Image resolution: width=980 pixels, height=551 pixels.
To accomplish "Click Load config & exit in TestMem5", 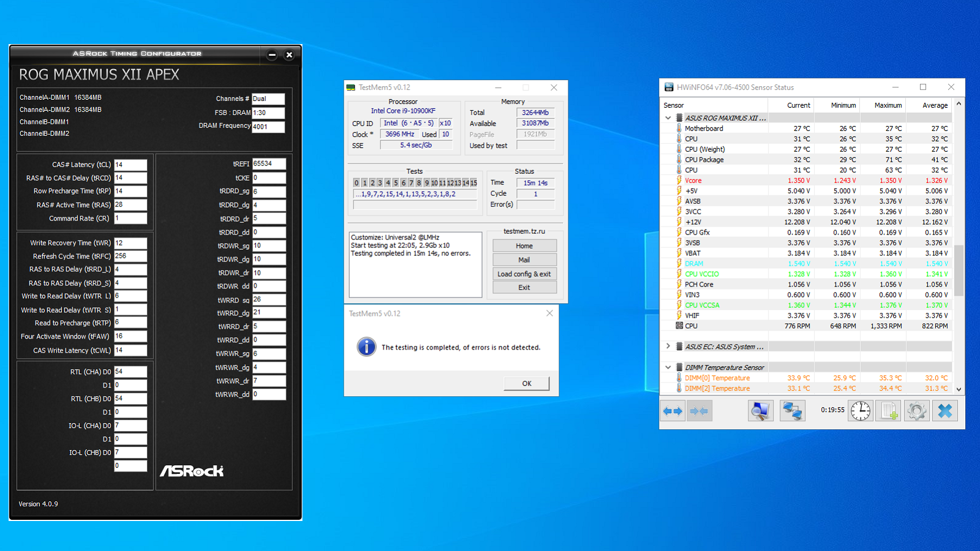I will (524, 274).
